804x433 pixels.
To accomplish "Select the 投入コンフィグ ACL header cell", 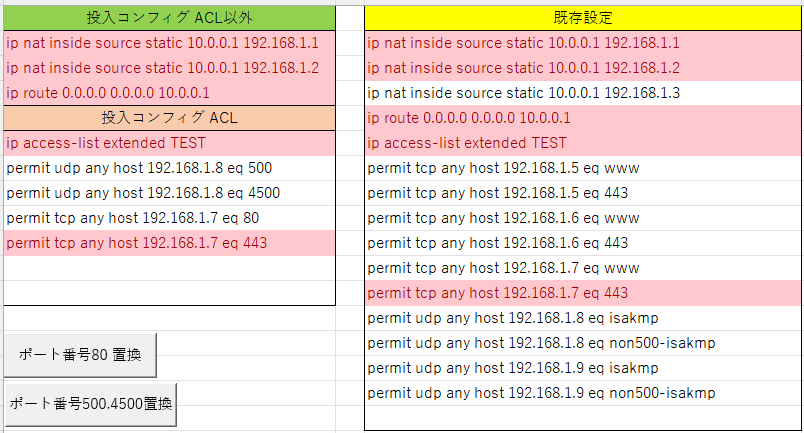I will [x=170, y=118].
